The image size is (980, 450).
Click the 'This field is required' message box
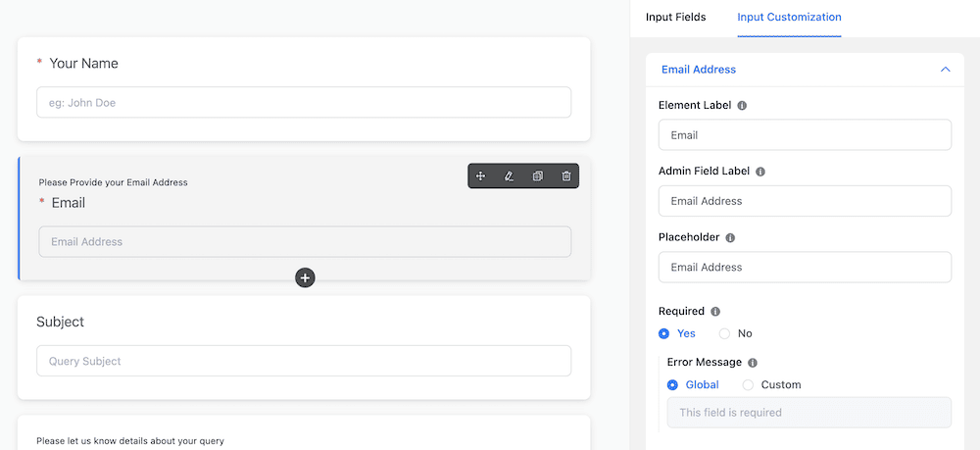tap(809, 413)
